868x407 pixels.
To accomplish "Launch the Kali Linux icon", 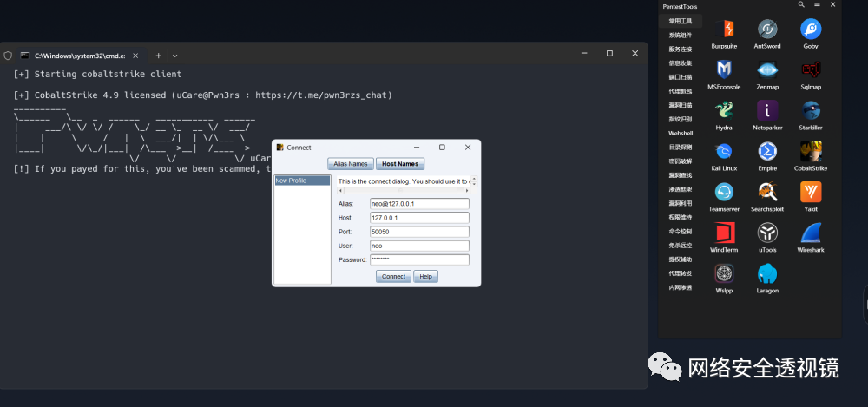I will click(724, 151).
